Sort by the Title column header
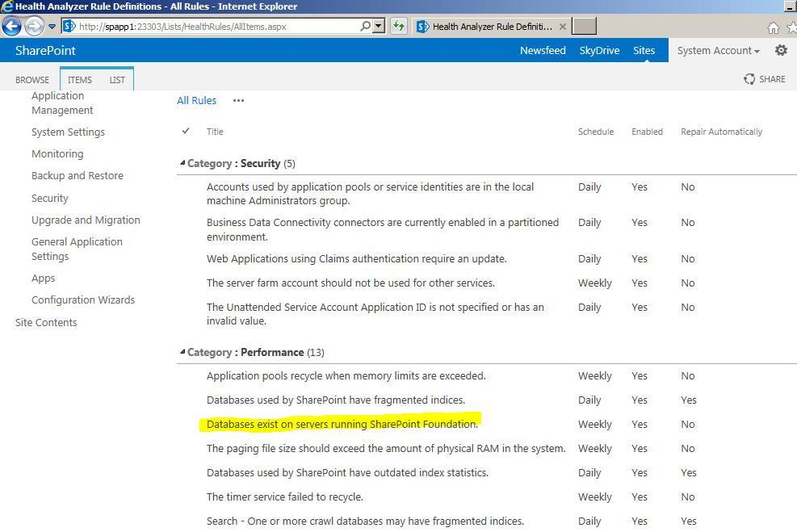Image resolution: width=797 pixels, height=532 pixels. click(x=215, y=132)
